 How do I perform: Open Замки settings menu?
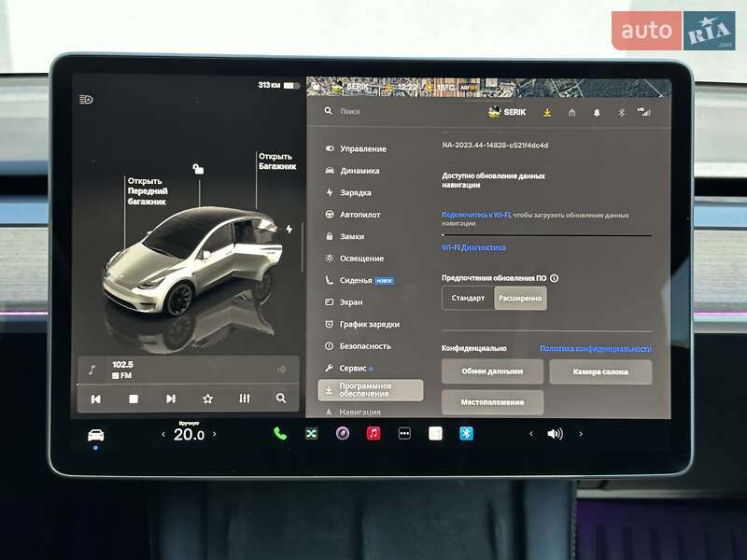345,236
